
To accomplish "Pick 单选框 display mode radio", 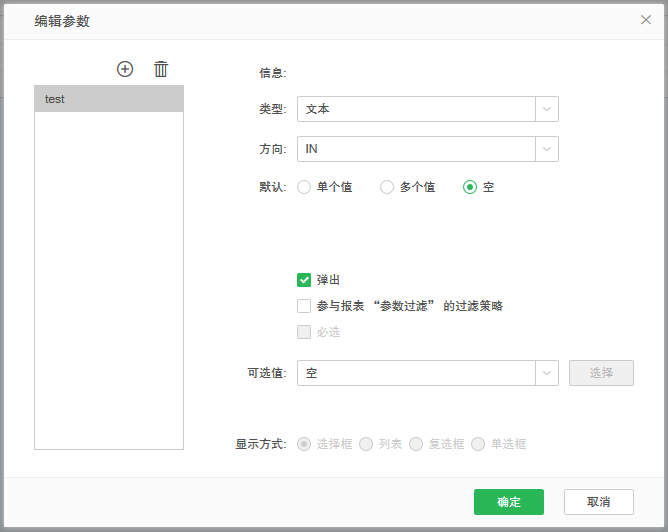I will (x=478, y=444).
